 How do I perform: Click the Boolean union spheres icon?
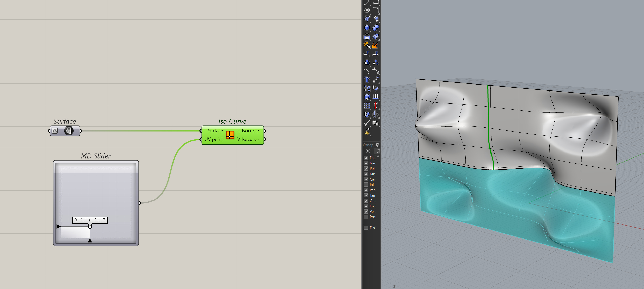pos(375,27)
